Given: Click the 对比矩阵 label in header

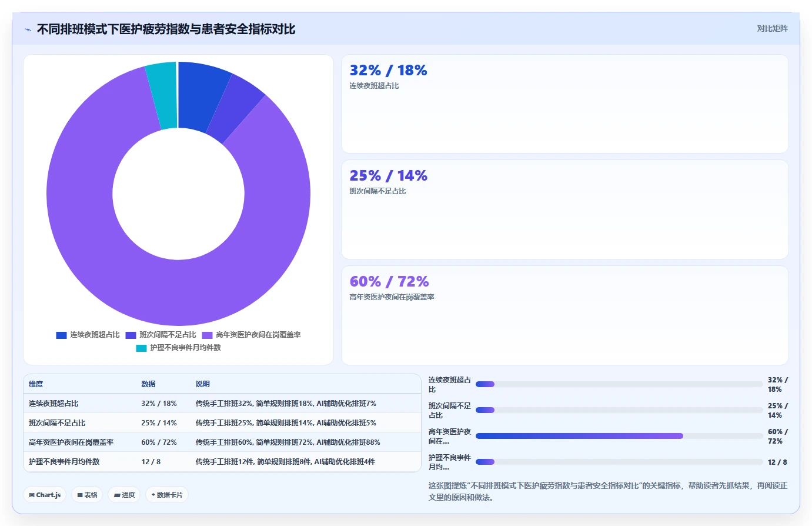Looking at the screenshot, I should point(772,28).
